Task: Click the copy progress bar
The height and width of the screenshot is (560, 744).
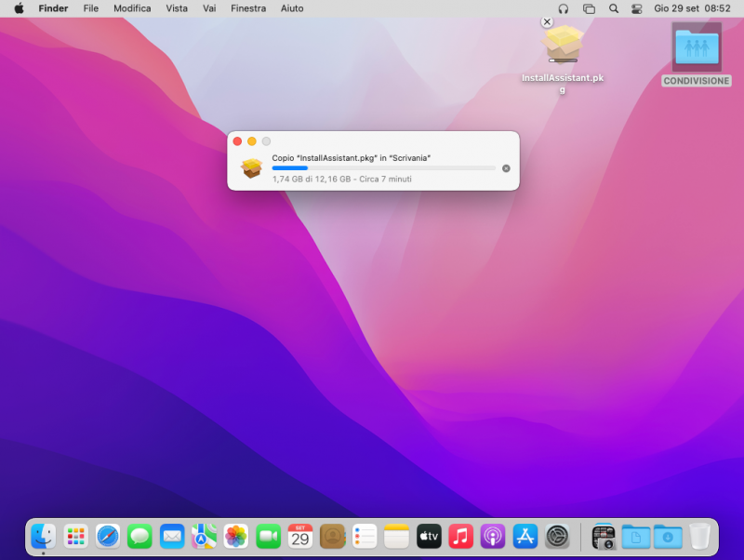Action: 383,168
